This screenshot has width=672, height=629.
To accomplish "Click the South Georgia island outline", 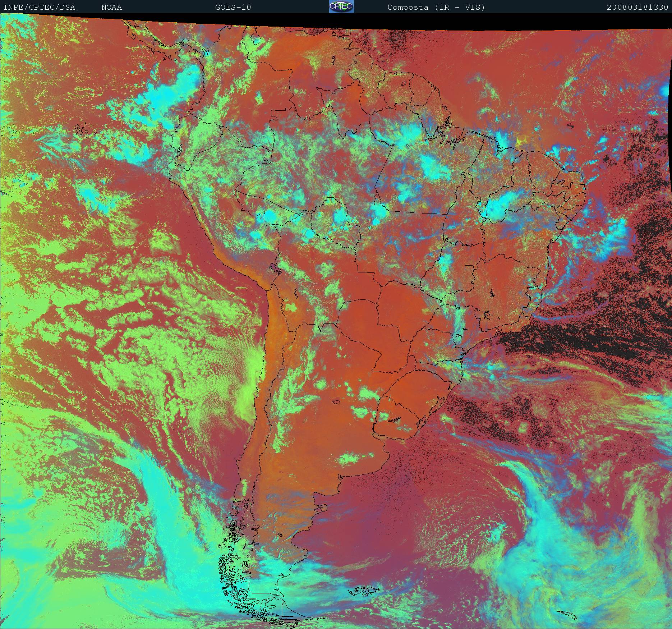I will [567, 615].
